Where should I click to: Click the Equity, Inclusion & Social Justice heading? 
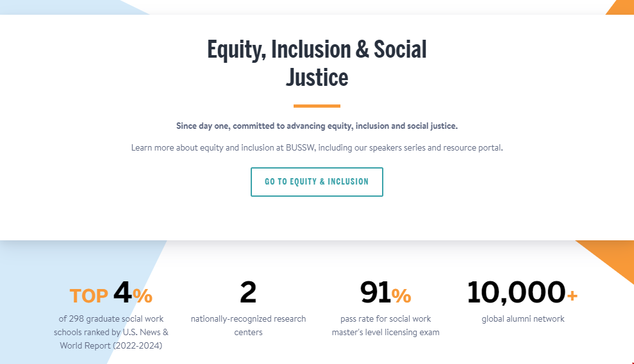[317, 63]
